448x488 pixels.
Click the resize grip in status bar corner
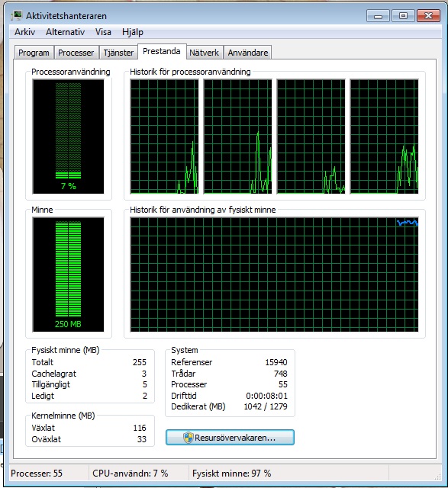[x=438, y=477]
